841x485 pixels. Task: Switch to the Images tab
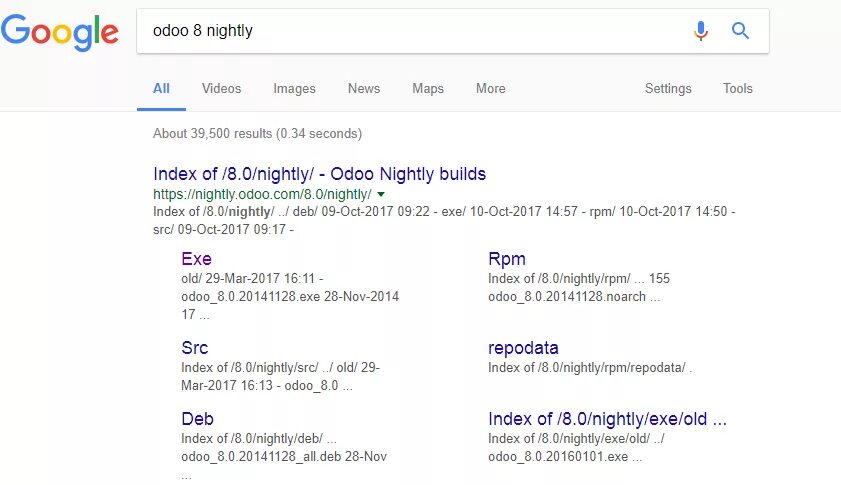pyautogui.click(x=294, y=88)
